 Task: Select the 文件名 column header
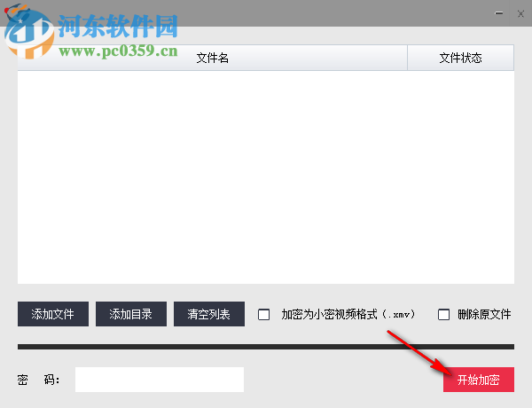click(x=213, y=58)
